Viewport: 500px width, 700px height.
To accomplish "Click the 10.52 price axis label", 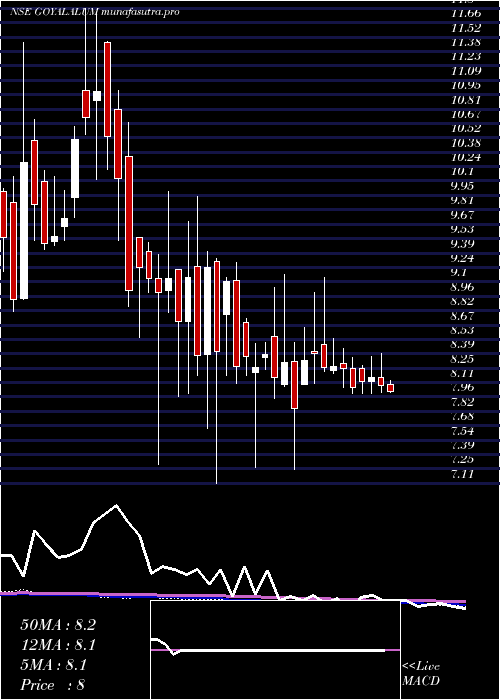I will [466, 129].
